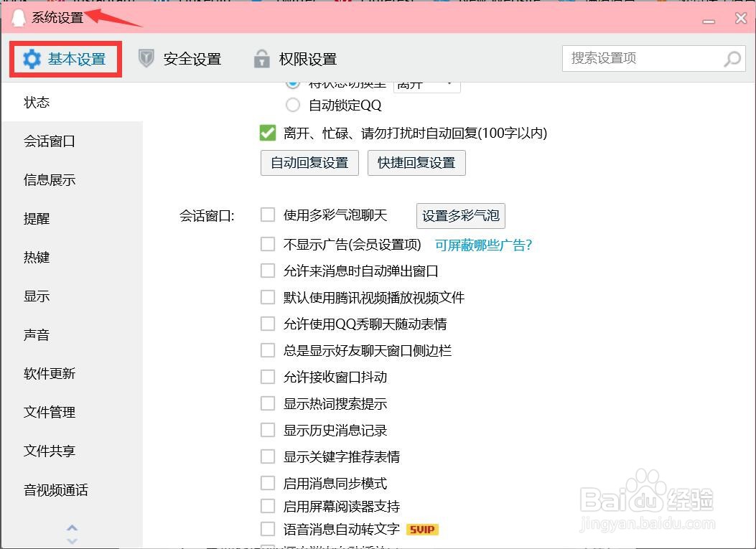Enable 允许来消息时自动弹出窗口
Image resolution: width=756 pixels, height=549 pixels.
pos(268,271)
